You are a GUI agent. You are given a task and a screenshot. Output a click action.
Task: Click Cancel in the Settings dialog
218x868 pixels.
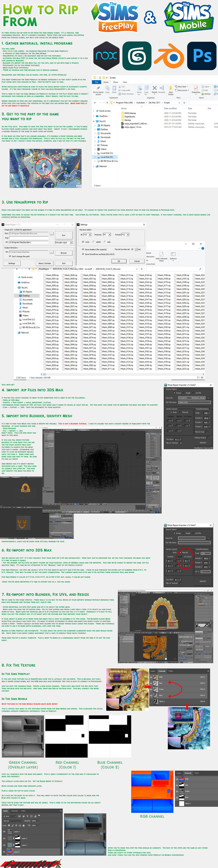click(137, 261)
